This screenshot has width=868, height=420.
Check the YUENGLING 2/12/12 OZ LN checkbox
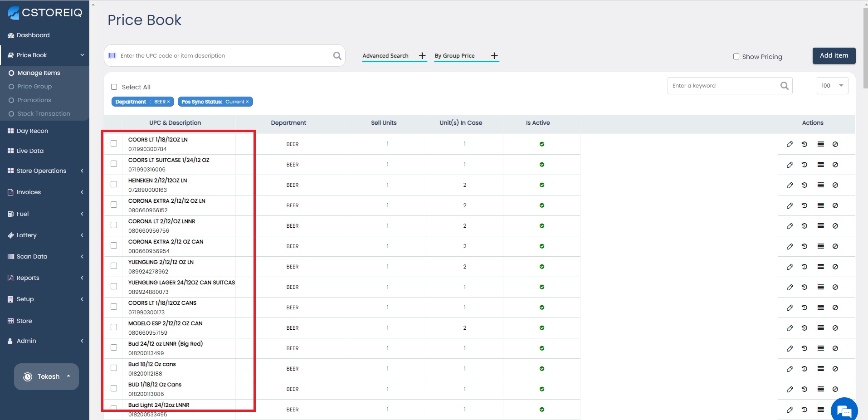coord(114,266)
